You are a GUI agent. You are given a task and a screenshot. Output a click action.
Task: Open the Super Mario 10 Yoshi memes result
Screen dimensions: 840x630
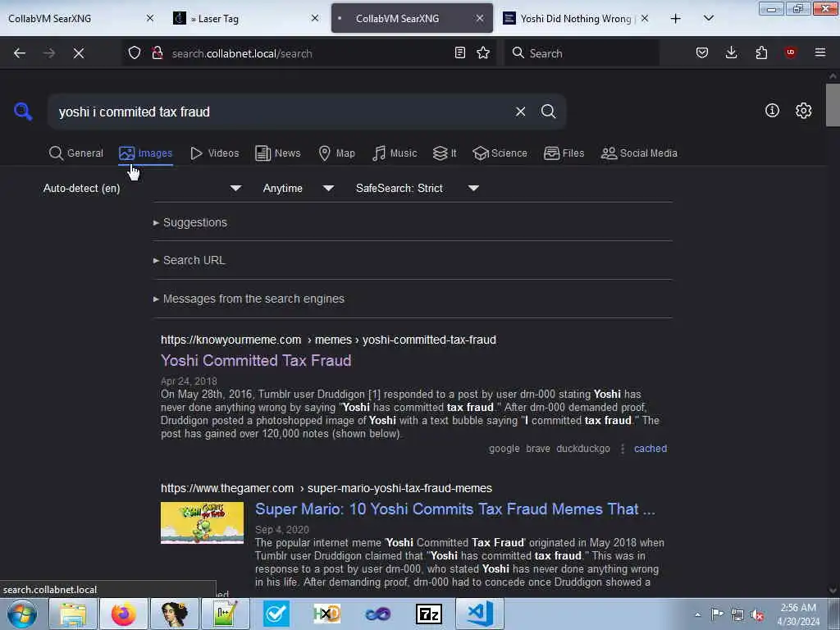454,509
